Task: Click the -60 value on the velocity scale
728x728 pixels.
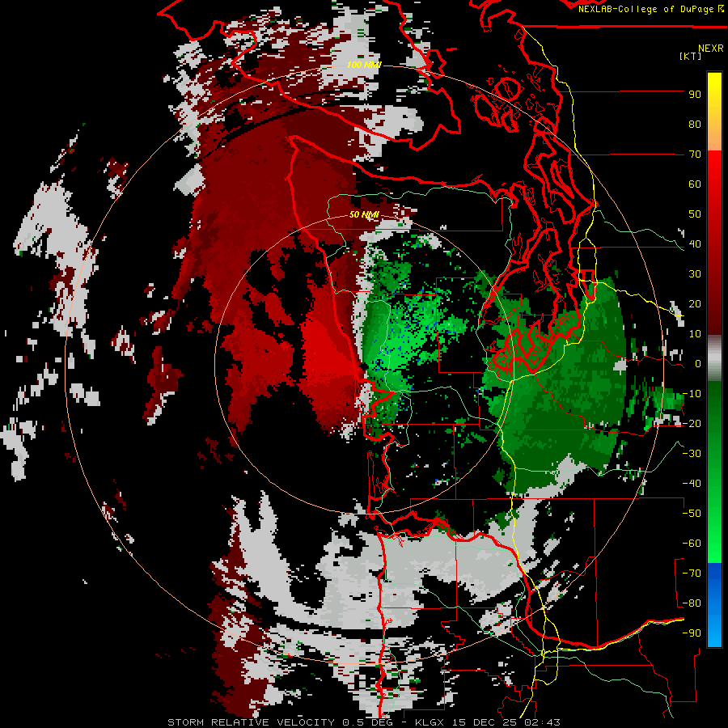Action: tap(692, 544)
